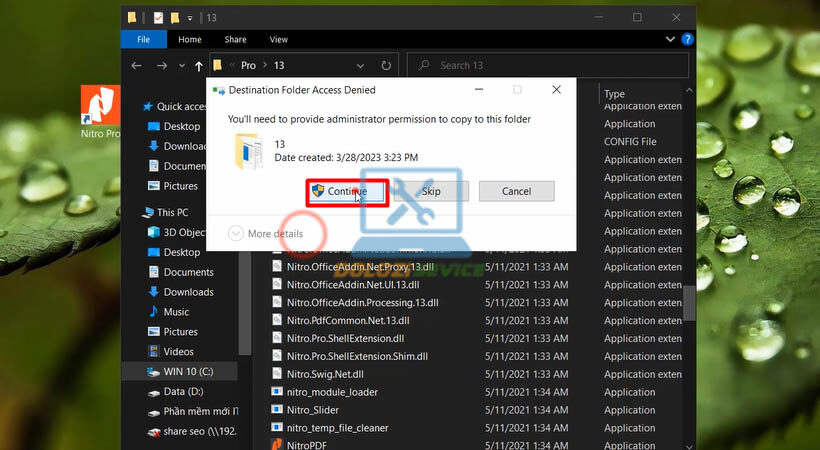The height and width of the screenshot is (450, 820).
Task: Click NitroPDF orange app icon
Action: [x=277, y=445]
